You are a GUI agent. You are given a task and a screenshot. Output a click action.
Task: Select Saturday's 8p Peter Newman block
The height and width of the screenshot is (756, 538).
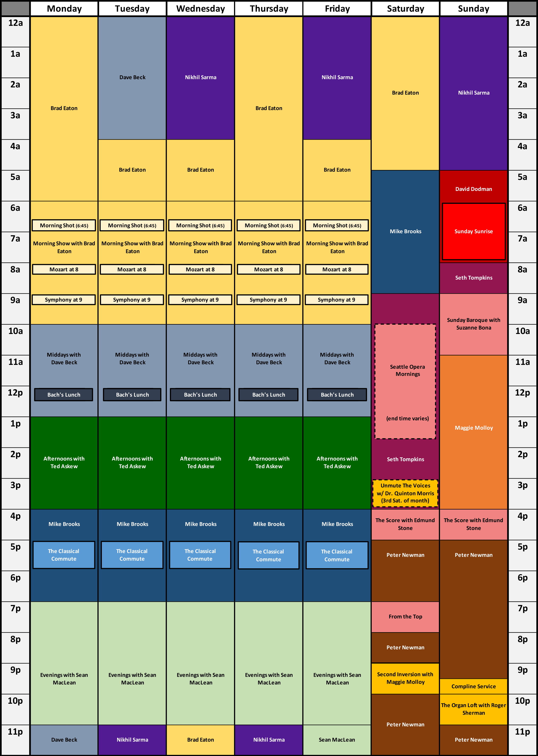click(x=405, y=648)
